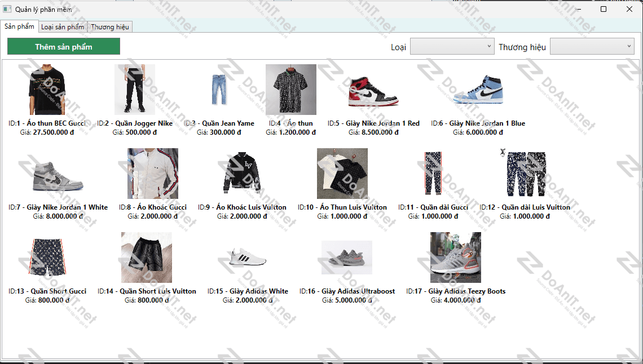Click the price "Giá: 8.000.000 đ"

point(58,216)
